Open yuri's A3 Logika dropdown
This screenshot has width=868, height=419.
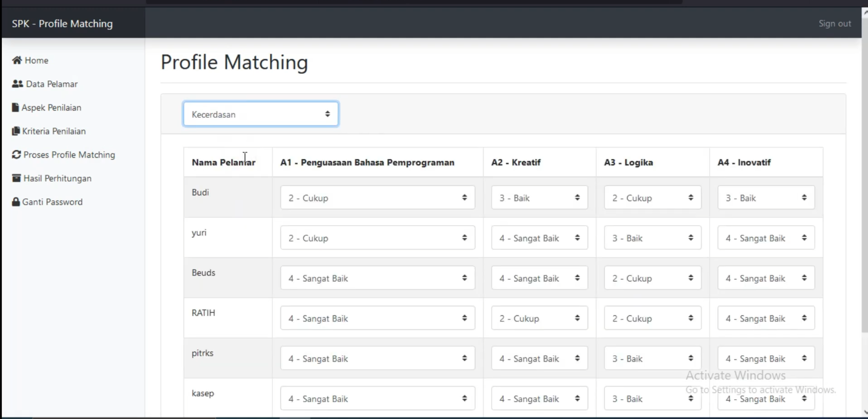click(x=652, y=238)
